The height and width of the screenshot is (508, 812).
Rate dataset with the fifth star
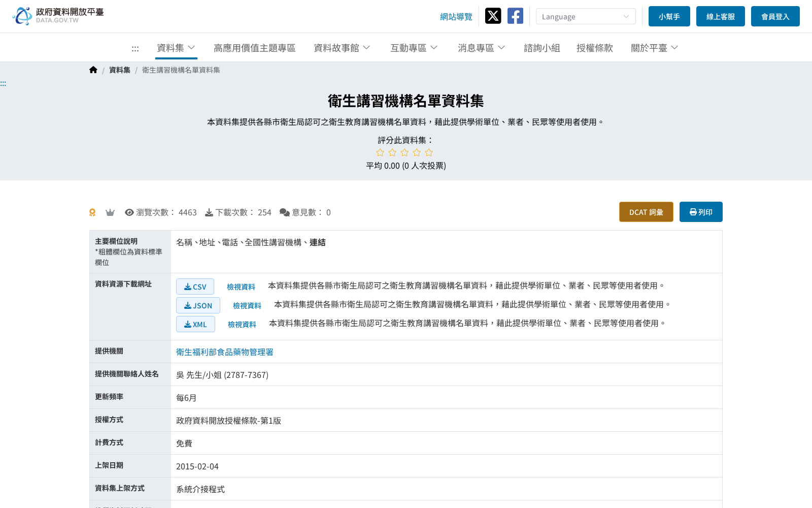pos(429,152)
